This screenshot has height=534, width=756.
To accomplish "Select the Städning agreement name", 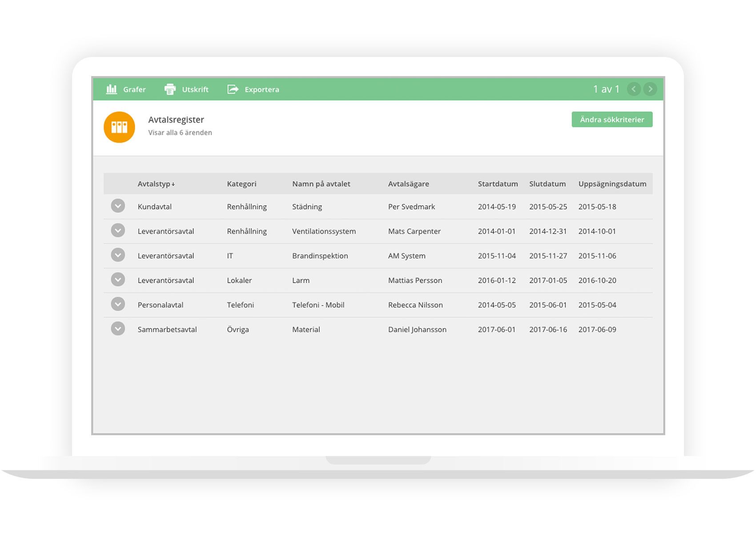I will tap(307, 207).
